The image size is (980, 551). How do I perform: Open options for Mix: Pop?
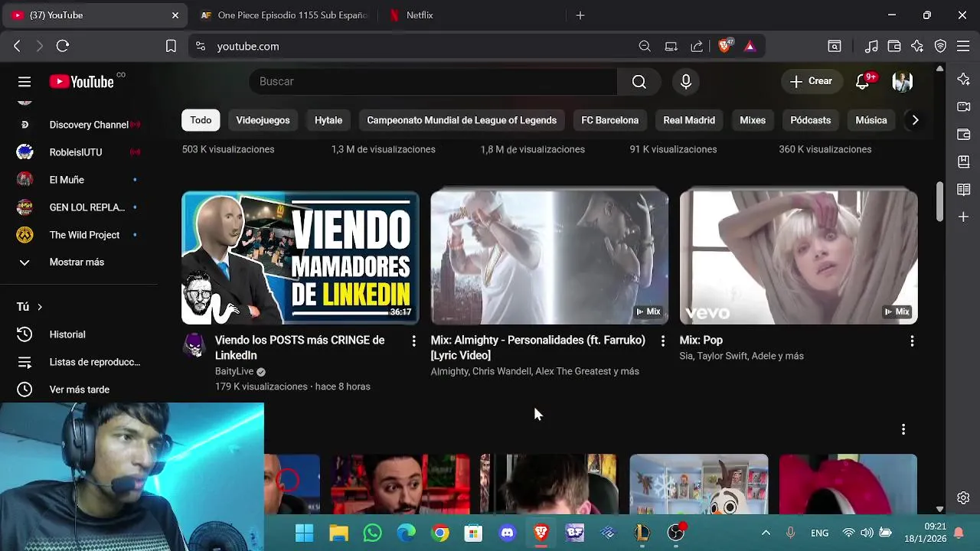(x=912, y=341)
